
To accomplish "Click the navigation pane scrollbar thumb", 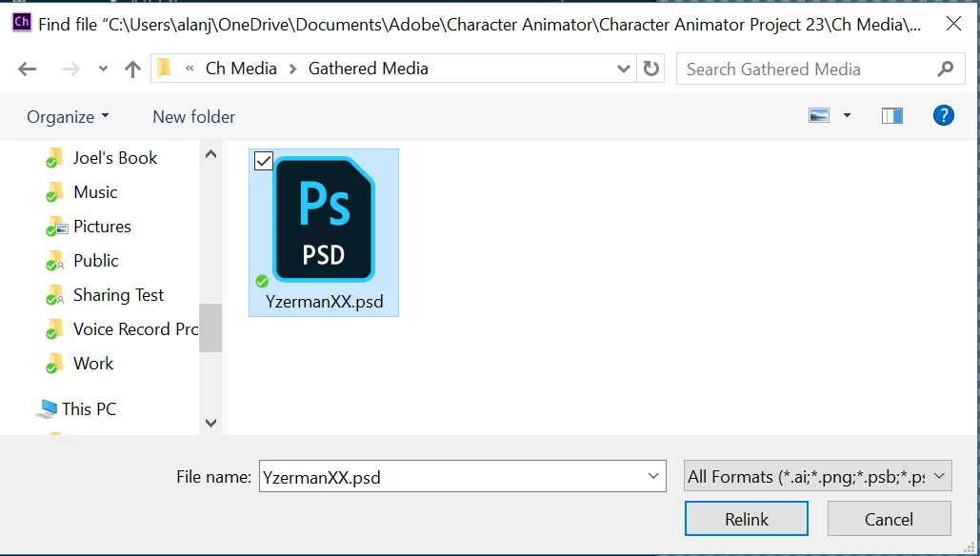I will point(210,328).
